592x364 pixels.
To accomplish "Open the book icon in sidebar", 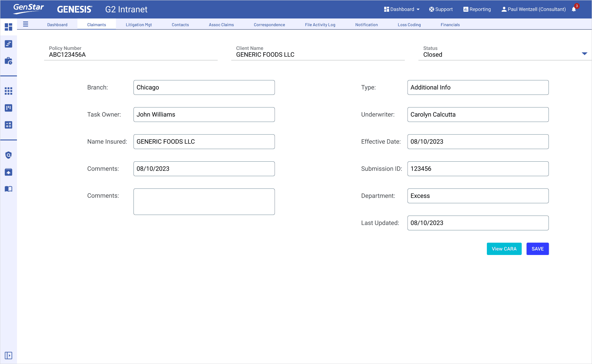I will [x=9, y=189].
